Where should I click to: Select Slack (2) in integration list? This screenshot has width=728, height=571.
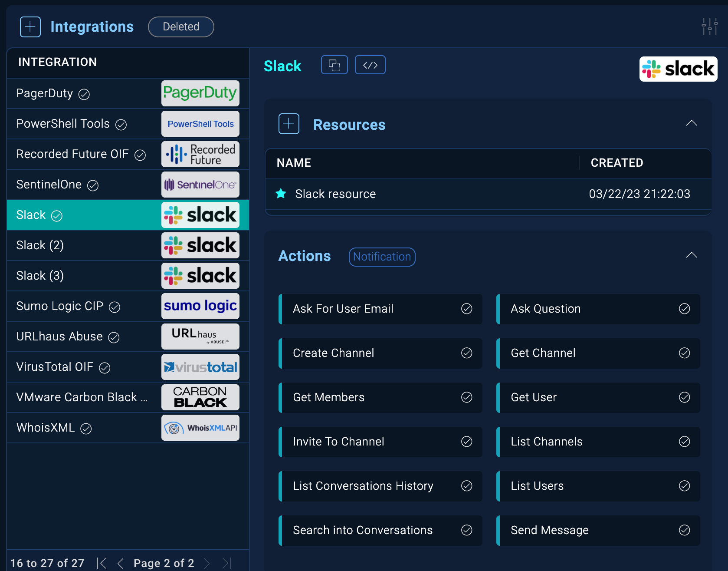40,245
